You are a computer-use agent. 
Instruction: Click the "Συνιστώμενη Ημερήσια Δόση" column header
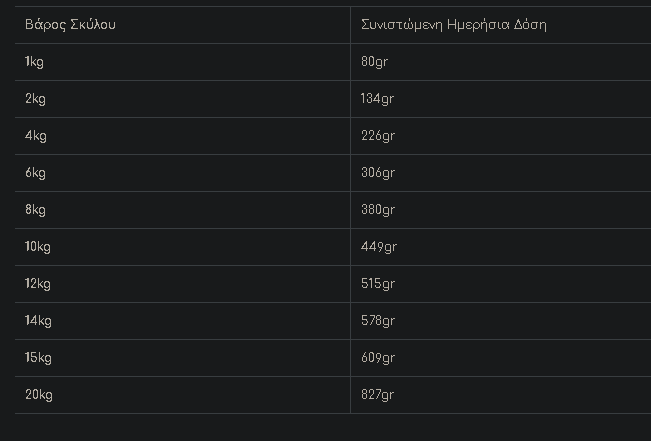[453, 24]
